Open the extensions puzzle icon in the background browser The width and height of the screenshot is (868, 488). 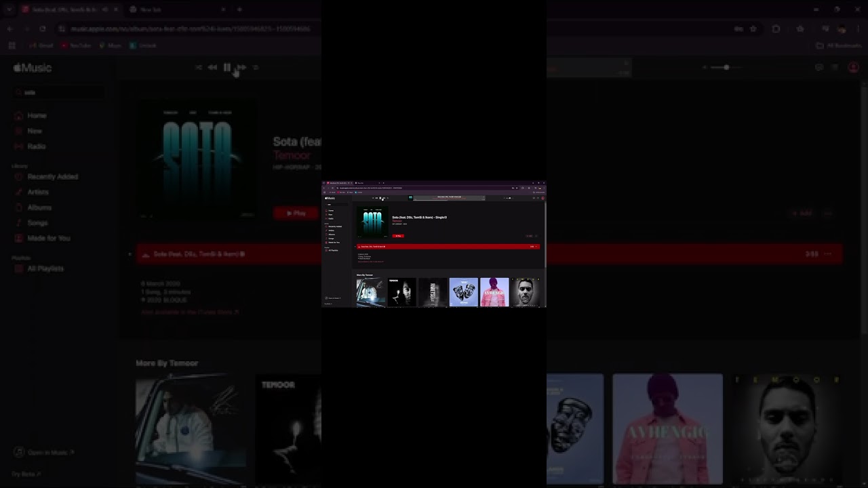776,29
